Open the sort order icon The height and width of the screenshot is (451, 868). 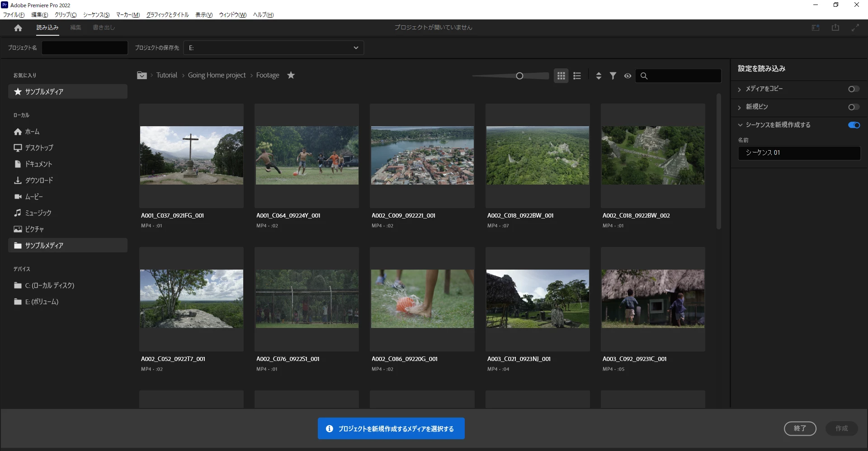599,76
